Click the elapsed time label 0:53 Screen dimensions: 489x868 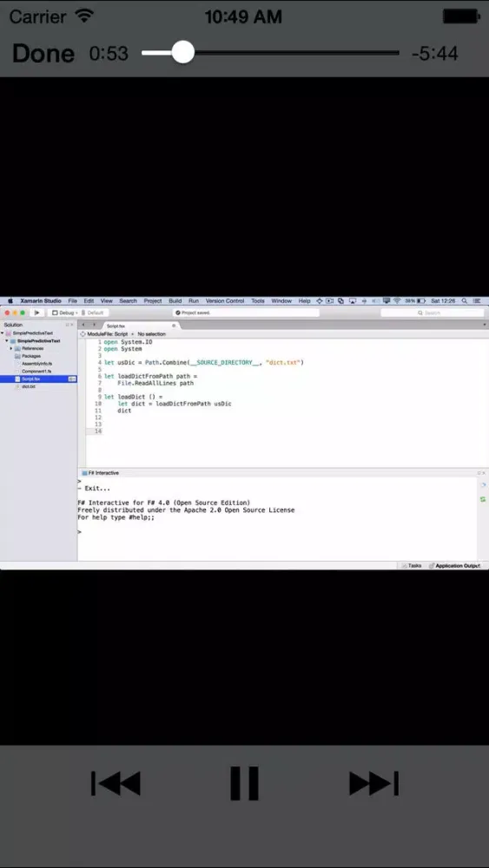tap(109, 54)
